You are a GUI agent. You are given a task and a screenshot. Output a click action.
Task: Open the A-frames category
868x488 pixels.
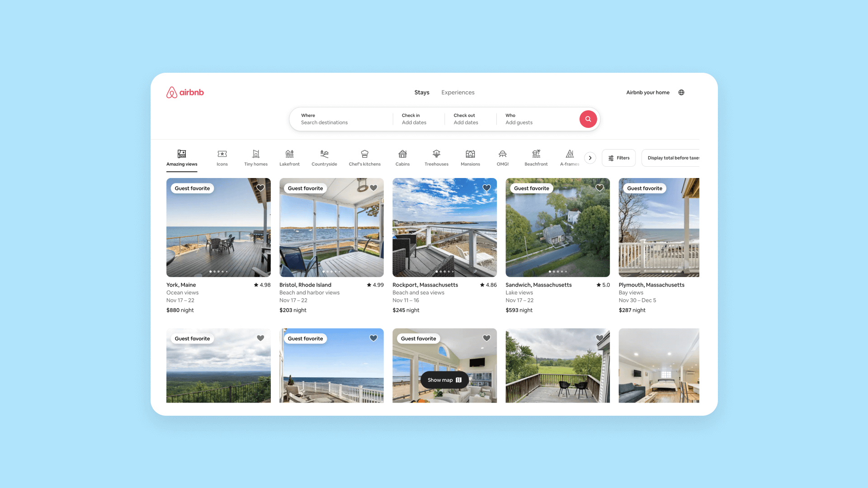pyautogui.click(x=569, y=157)
